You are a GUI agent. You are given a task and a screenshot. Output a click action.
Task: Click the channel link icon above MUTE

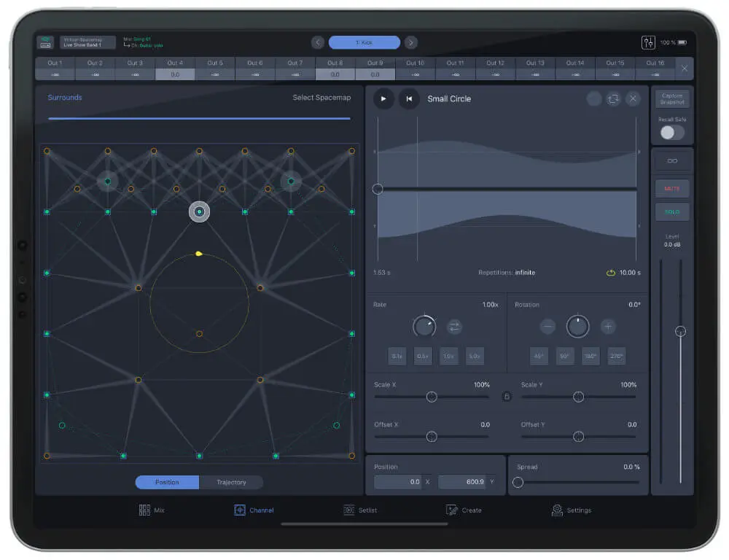(672, 160)
